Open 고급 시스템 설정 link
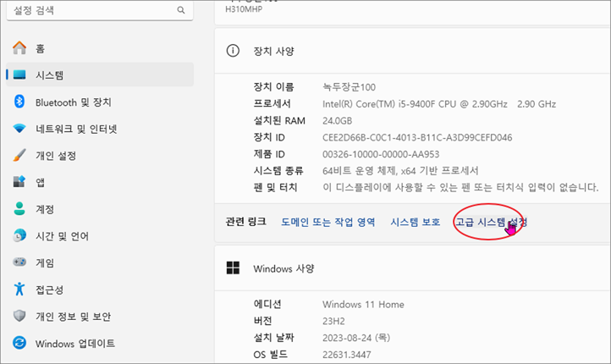 pos(491,222)
